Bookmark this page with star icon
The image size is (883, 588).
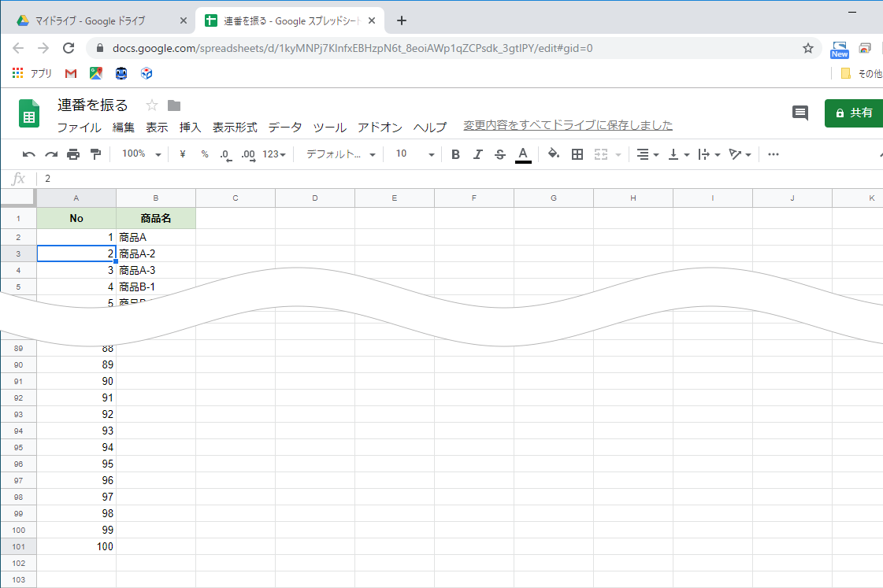pos(808,48)
